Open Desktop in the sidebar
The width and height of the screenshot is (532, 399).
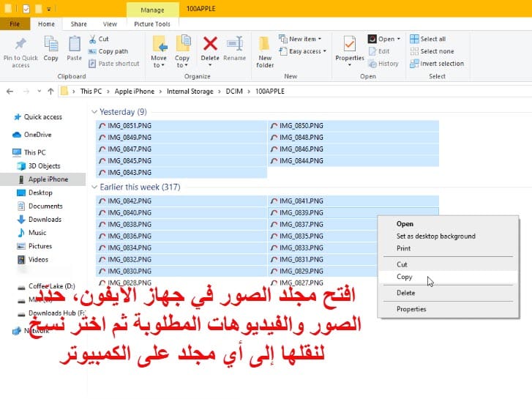point(34,193)
